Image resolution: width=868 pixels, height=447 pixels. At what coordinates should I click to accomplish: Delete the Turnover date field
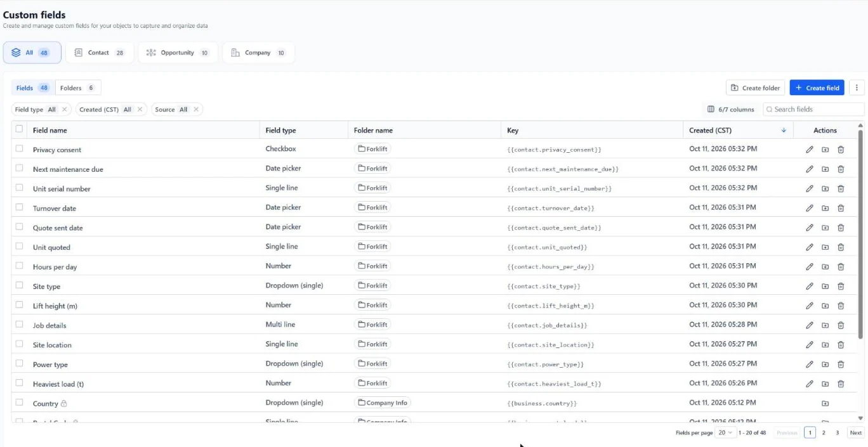click(x=841, y=208)
